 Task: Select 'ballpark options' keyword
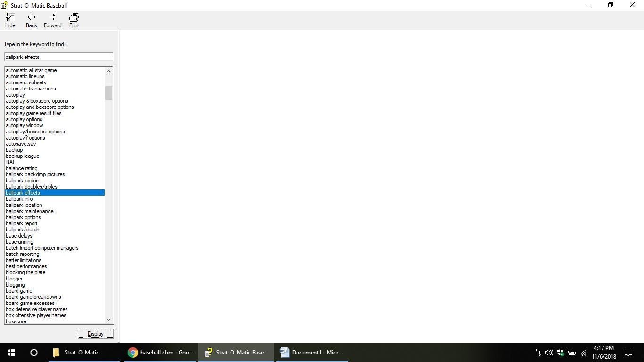(x=23, y=217)
